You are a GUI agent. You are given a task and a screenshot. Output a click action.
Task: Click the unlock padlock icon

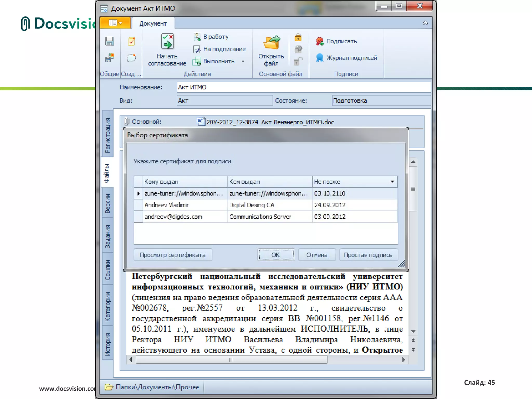click(x=298, y=61)
